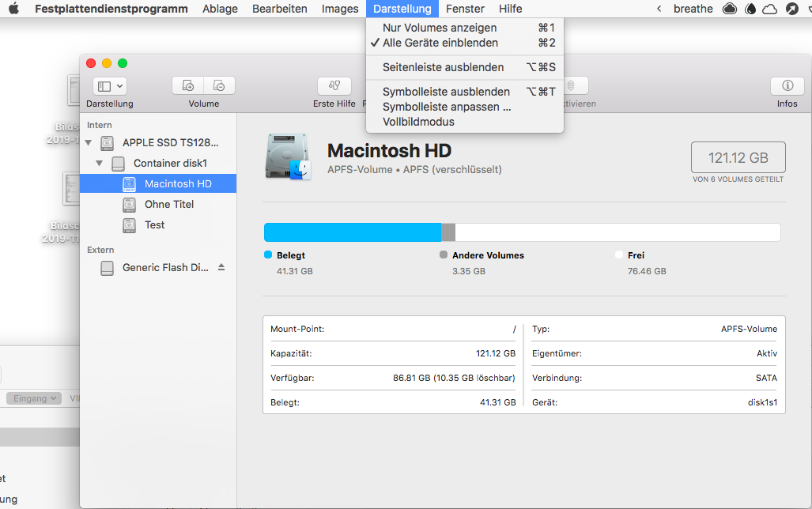Open the Images menu
812x509 pixels.
point(340,9)
